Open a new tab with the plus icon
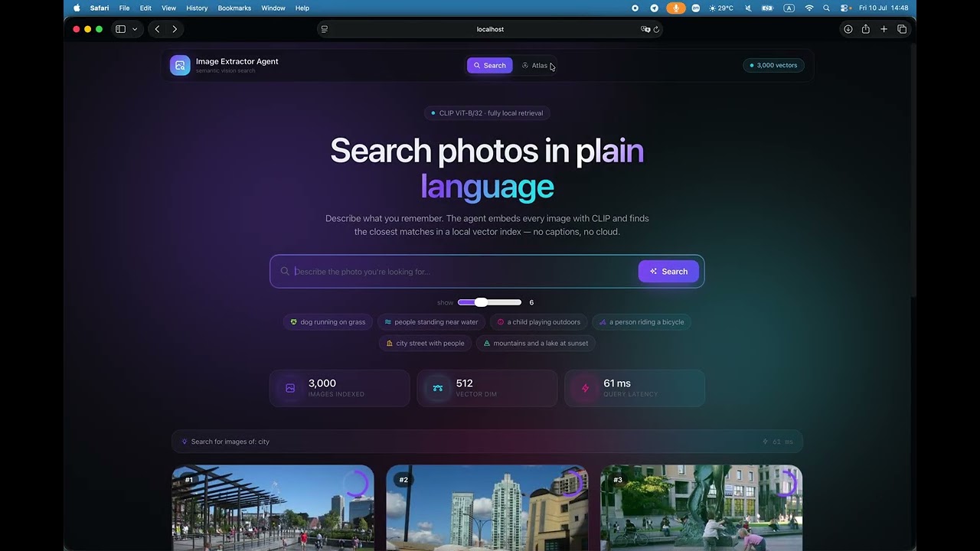 pyautogui.click(x=884, y=29)
